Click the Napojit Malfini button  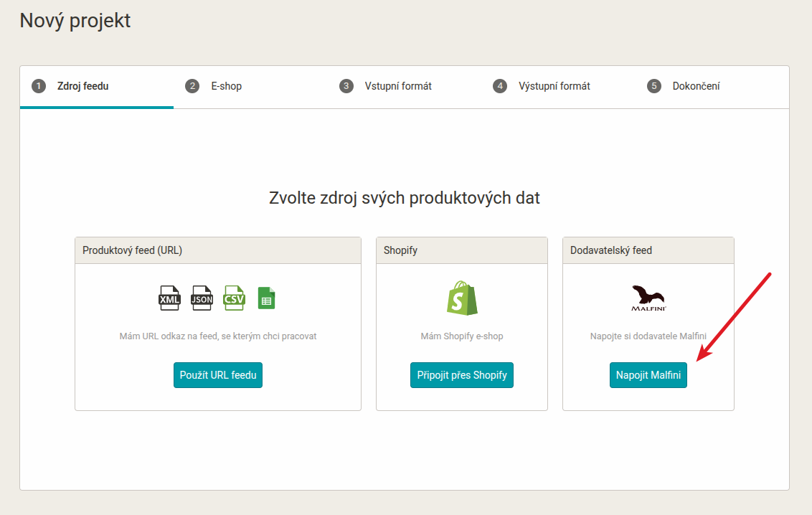pyautogui.click(x=648, y=375)
